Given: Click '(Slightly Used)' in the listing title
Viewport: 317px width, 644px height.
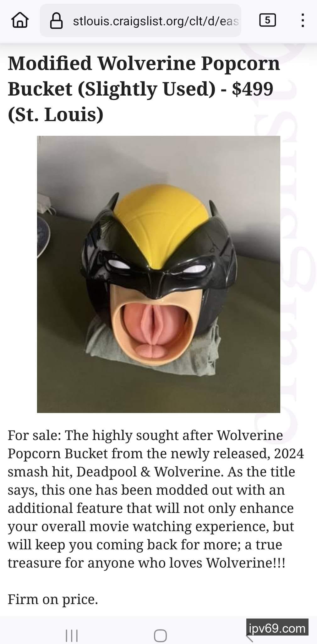Looking at the screenshot, I should click(x=146, y=89).
